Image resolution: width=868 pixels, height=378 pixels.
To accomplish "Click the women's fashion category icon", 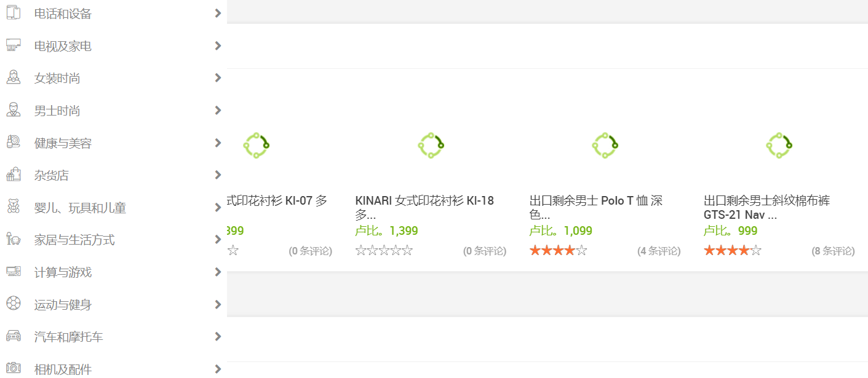I will [13, 78].
